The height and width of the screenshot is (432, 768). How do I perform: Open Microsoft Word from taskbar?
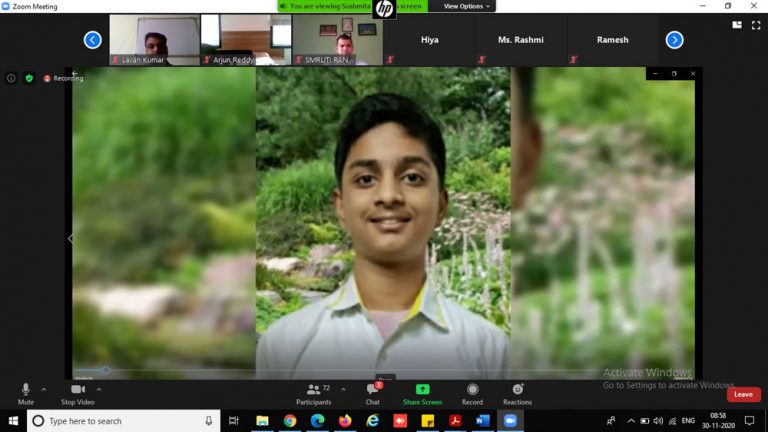coord(482,421)
